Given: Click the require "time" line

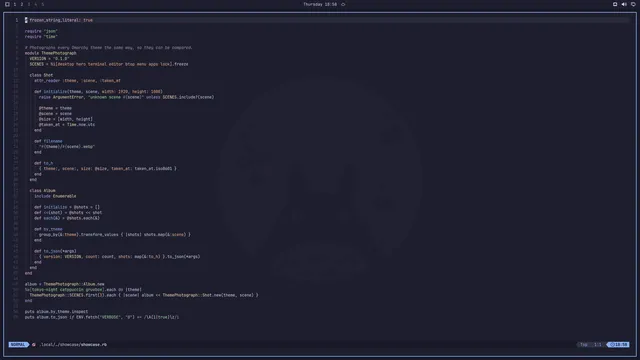Looking at the screenshot, I should (x=41, y=36).
